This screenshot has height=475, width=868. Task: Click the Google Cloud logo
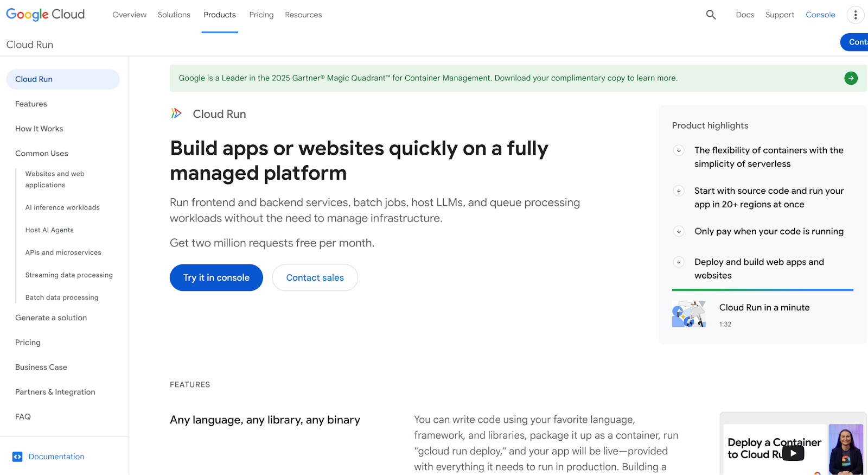pyautogui.click(x=46, y=15)
